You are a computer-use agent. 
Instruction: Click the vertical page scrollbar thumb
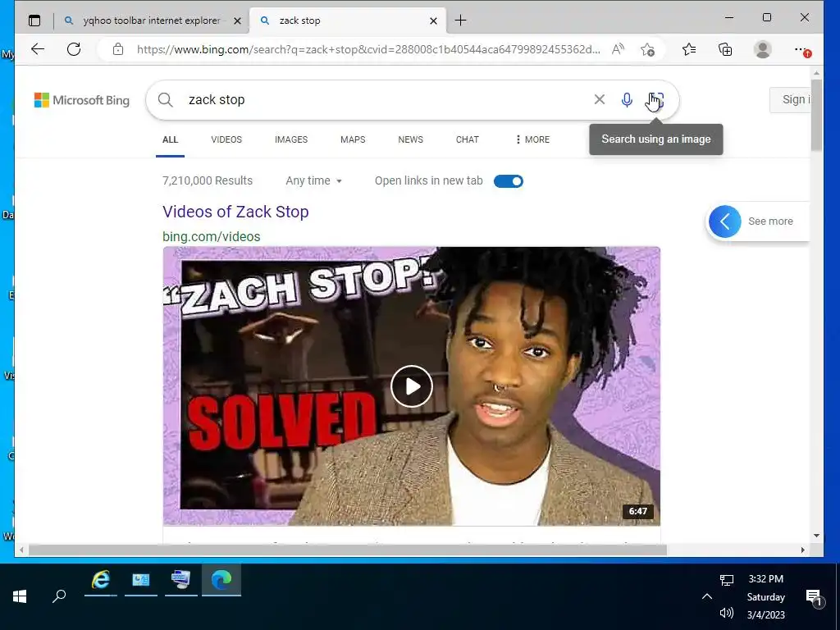[x=816, y=115]
